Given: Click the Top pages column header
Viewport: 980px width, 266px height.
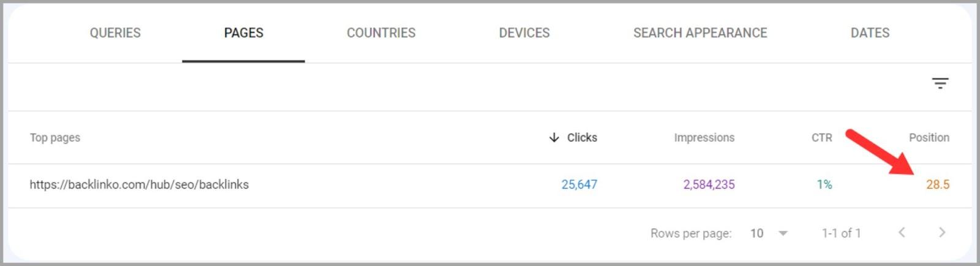Looking at the screenshot, I should click(x=55, y=138).
